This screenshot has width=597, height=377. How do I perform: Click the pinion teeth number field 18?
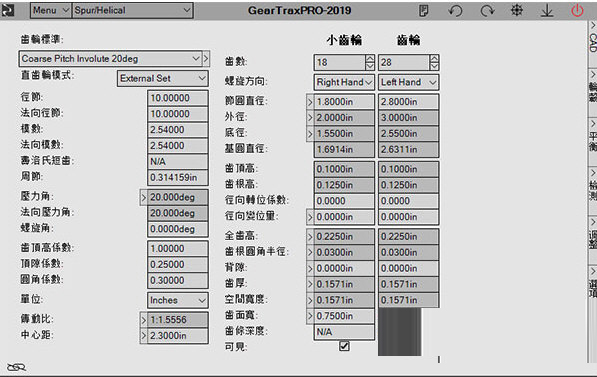coord(340,62)
